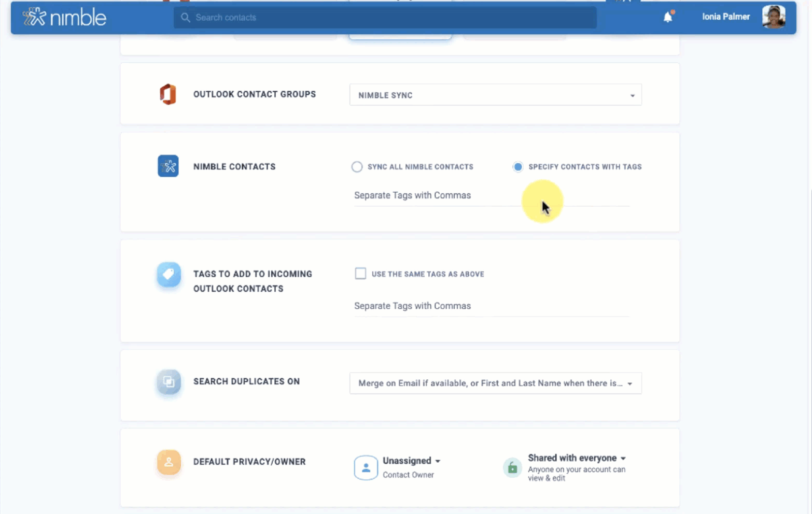Check Use The Same Tags As Above
The image size is (812, 514).
pyautogui.click(x=360, y=274)
